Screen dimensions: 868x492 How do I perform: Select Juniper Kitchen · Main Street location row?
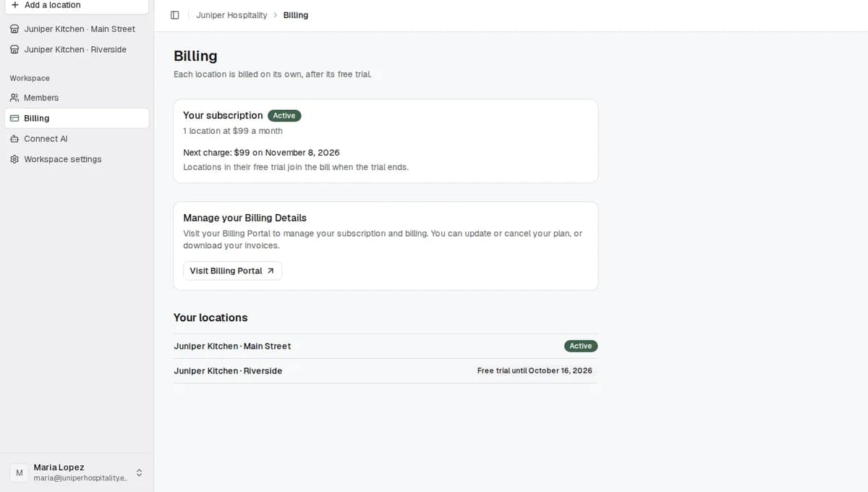click(x=386, y=346)
